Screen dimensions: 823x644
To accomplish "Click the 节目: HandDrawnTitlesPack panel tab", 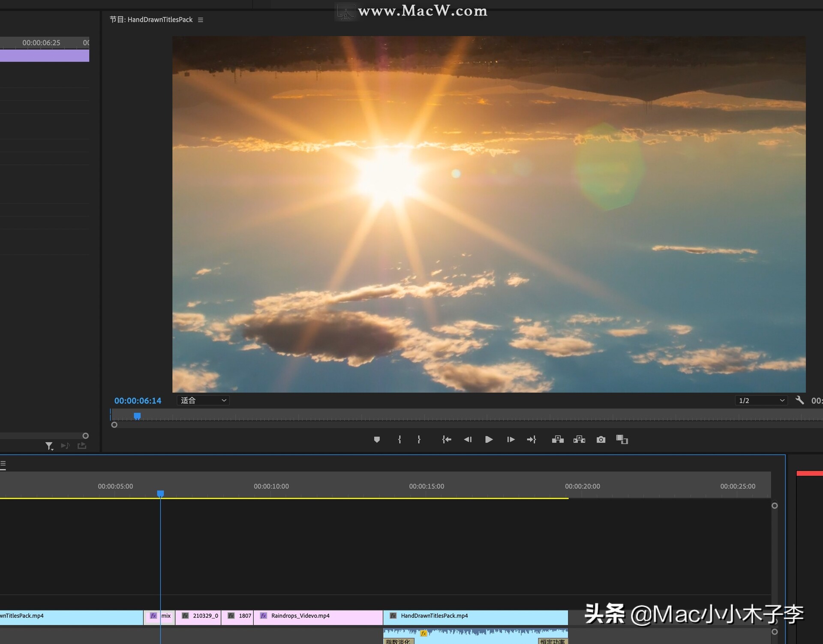I will (x=151, y=20).
